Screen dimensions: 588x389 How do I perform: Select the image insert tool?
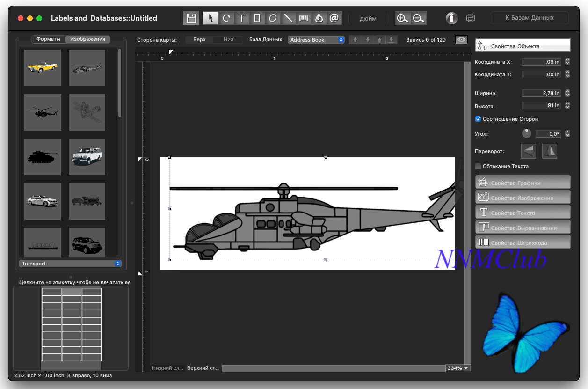[x=319, y=18]
